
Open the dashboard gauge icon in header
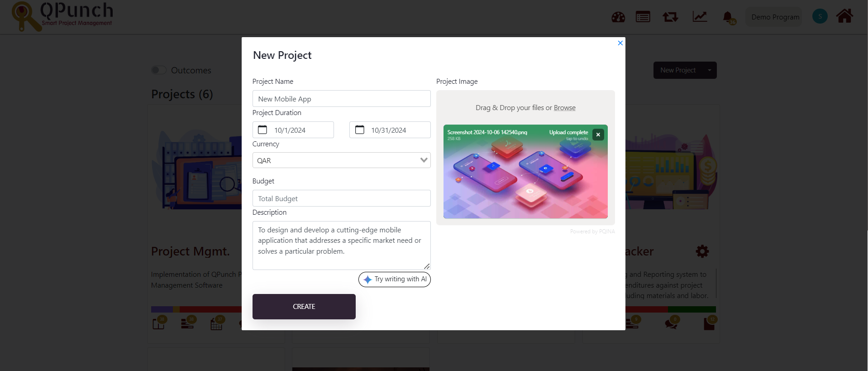click(618, 17)
